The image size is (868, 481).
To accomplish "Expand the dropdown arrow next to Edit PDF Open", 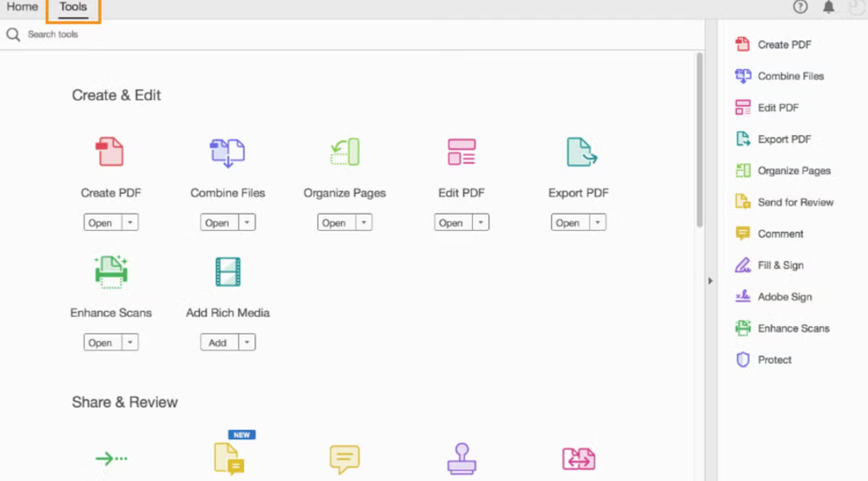I will pyautogui.click(x=481, y=222).
